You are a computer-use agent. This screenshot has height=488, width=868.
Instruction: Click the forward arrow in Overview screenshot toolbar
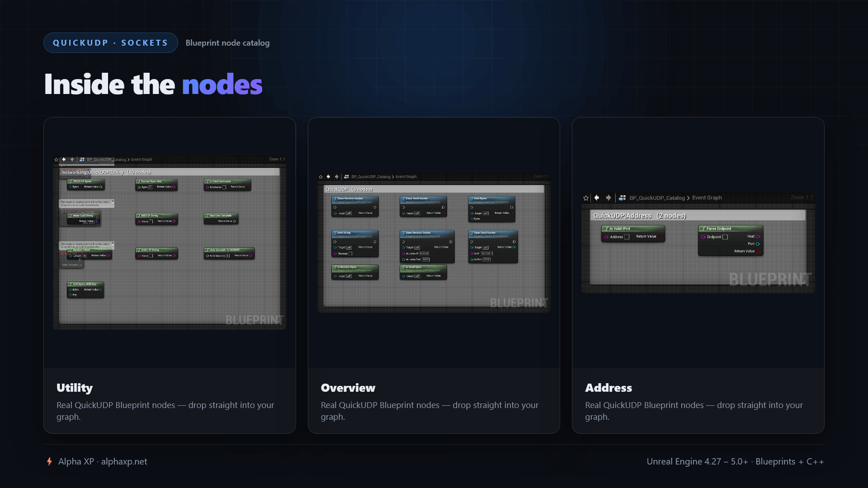336,177
